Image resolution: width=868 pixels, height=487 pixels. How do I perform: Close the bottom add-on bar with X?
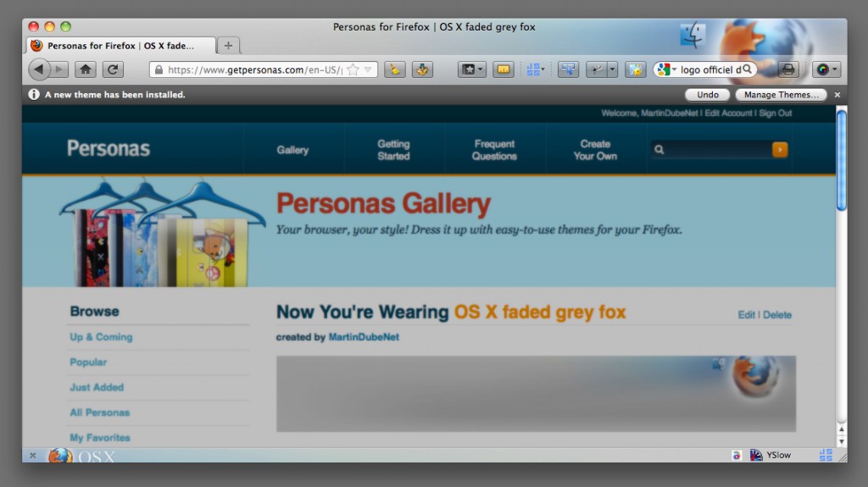[33, 456]
